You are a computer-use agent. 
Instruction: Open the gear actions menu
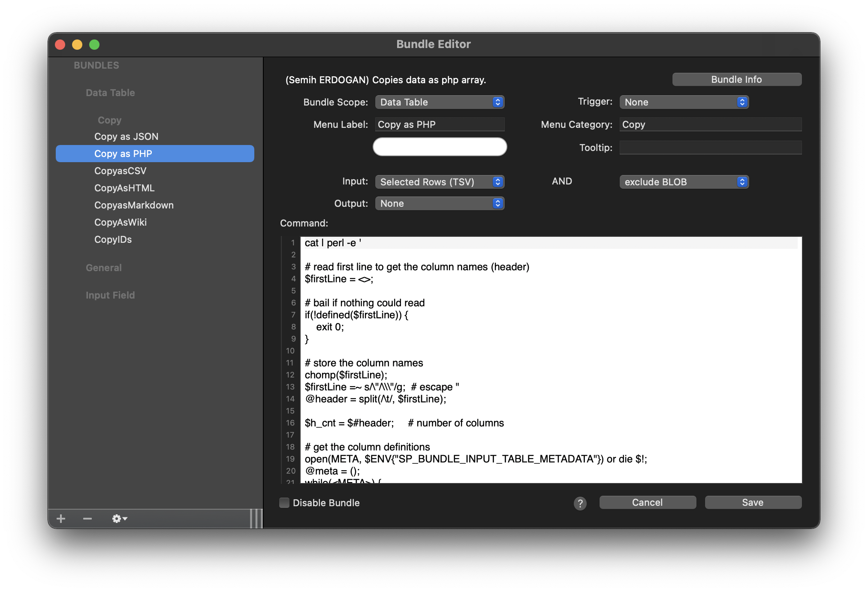120,519
